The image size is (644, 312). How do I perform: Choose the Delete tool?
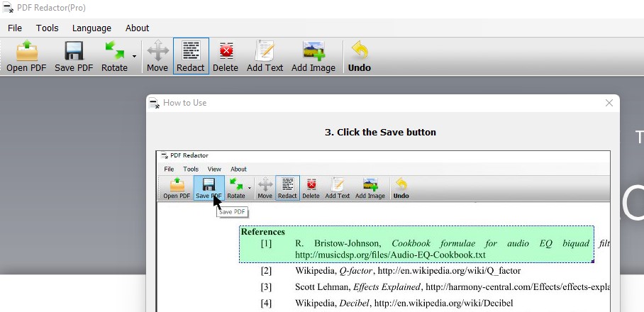226,56
